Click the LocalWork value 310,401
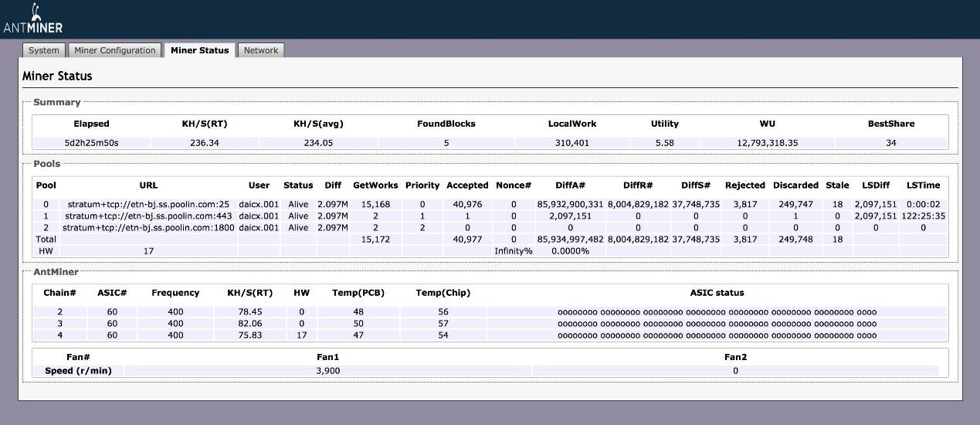The image size is (980, 425). click(572, 143)
